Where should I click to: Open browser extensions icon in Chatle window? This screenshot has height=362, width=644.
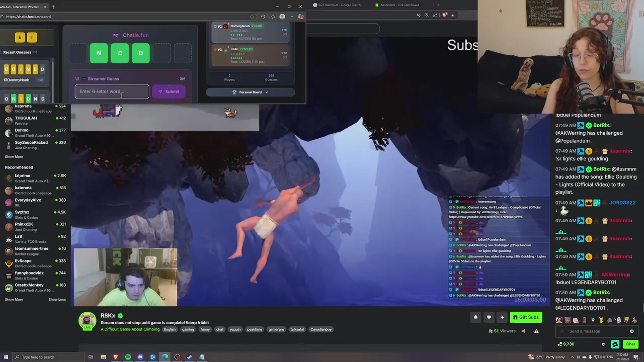point(263,17)
